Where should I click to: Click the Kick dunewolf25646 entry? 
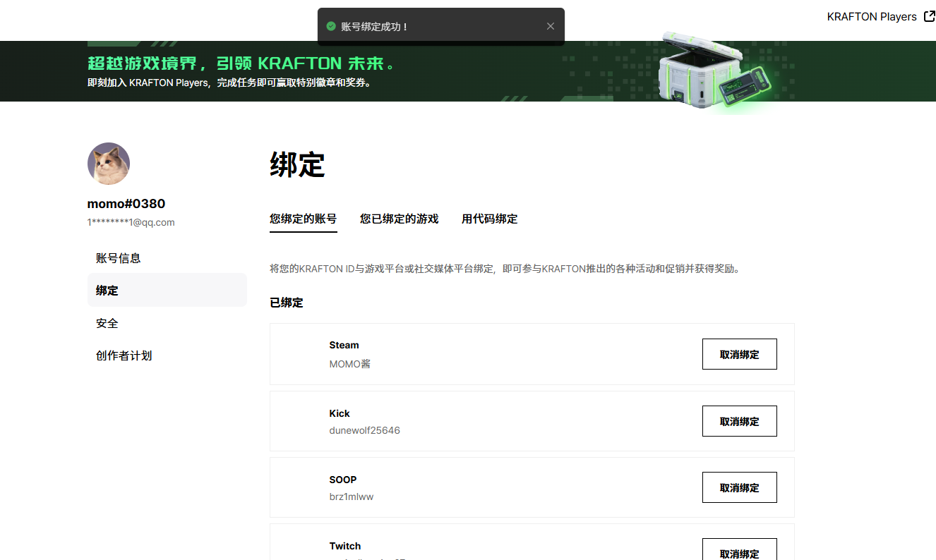point(532,421)
